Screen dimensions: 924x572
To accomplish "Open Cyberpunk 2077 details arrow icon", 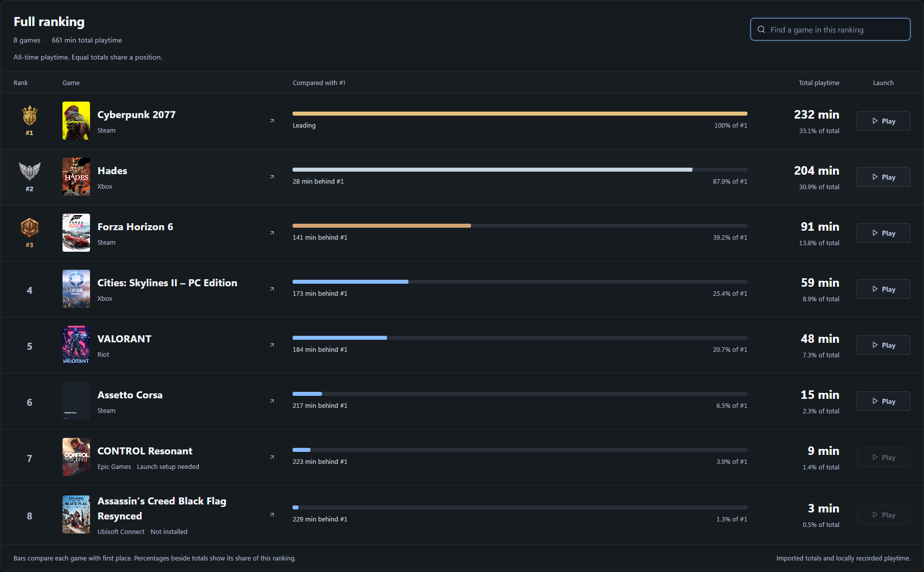I will [x=272, y=121].
